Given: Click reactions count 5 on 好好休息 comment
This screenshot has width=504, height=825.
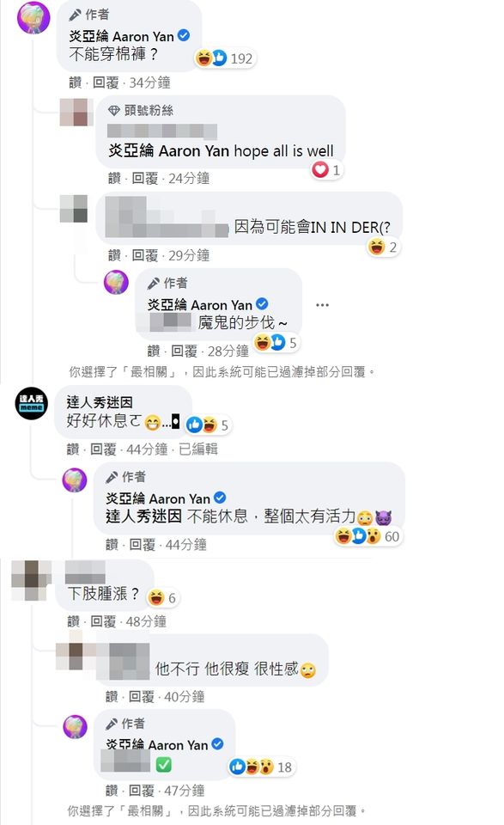Looking at the screenshot, I should pyautogui.click(x=208, y=425).
